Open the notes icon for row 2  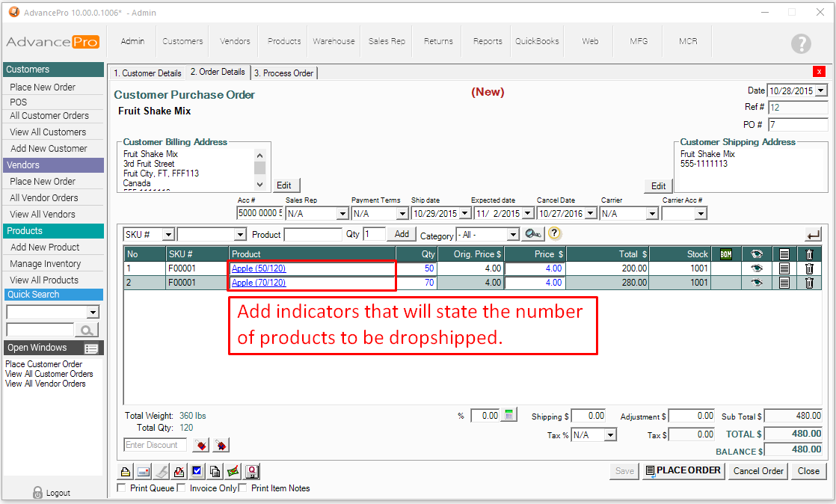pos(784,283)
